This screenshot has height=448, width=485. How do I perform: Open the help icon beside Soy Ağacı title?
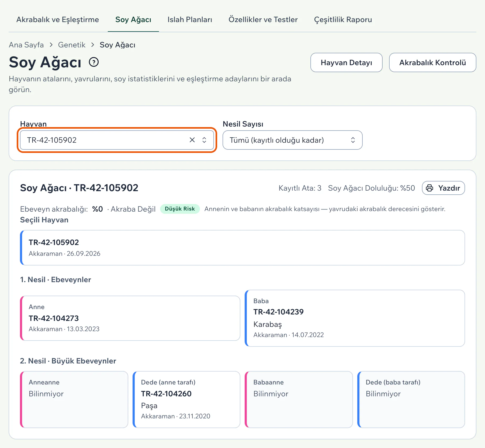[x=94, y=62]
